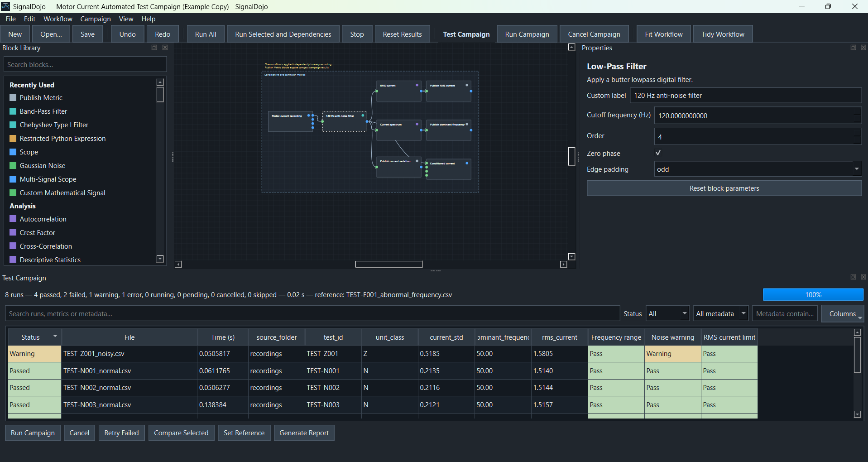Click the Reset Results button
Image resolution: width=868 pixels, height=462 pixels.
(402, 34)
